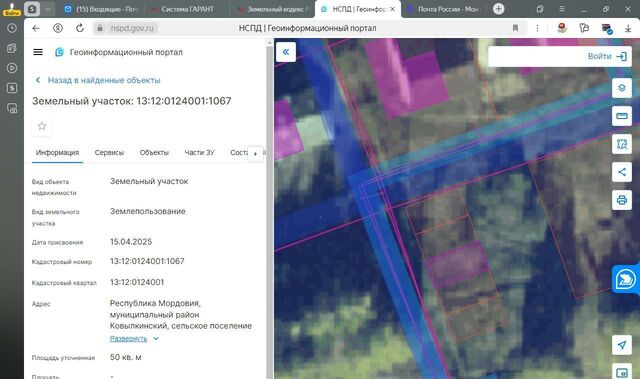Share the map using the share icon
640x379 pixels.
click(x=622, y=172)
